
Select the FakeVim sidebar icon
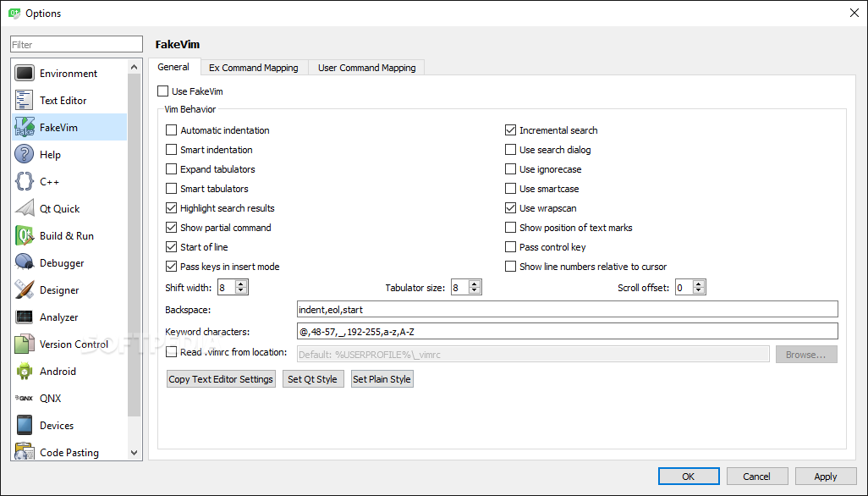pyautogui.click(x=25, y=127)
